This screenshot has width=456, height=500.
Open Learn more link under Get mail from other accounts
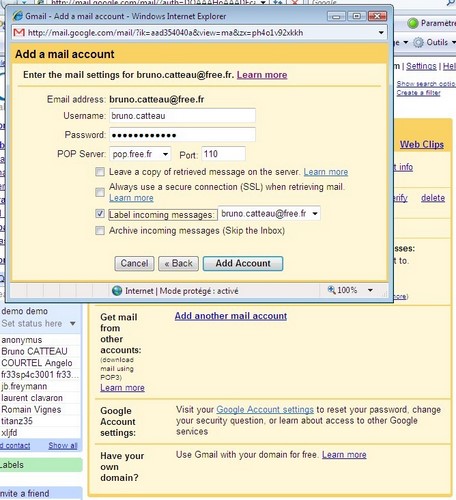coord(122,388)
